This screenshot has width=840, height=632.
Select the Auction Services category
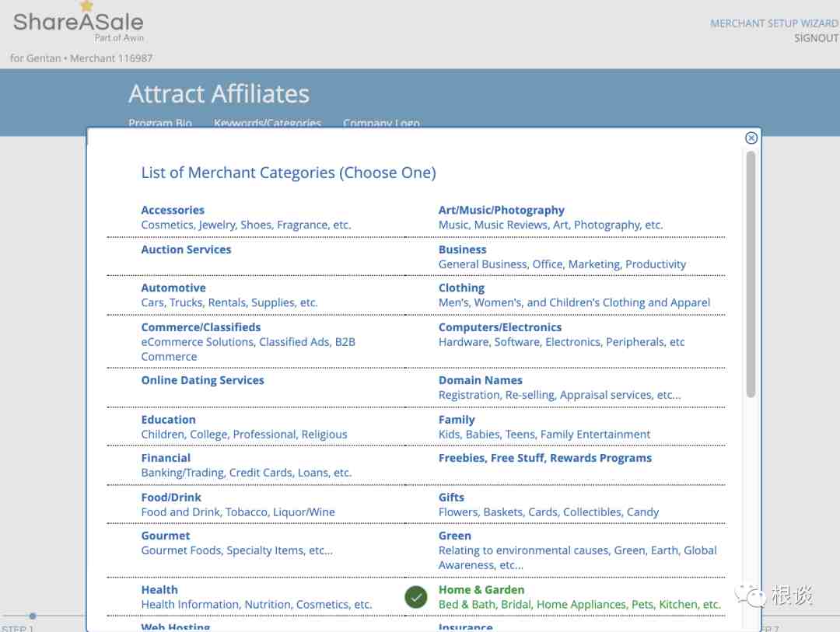pyautogui.click(x=187, y=250)
